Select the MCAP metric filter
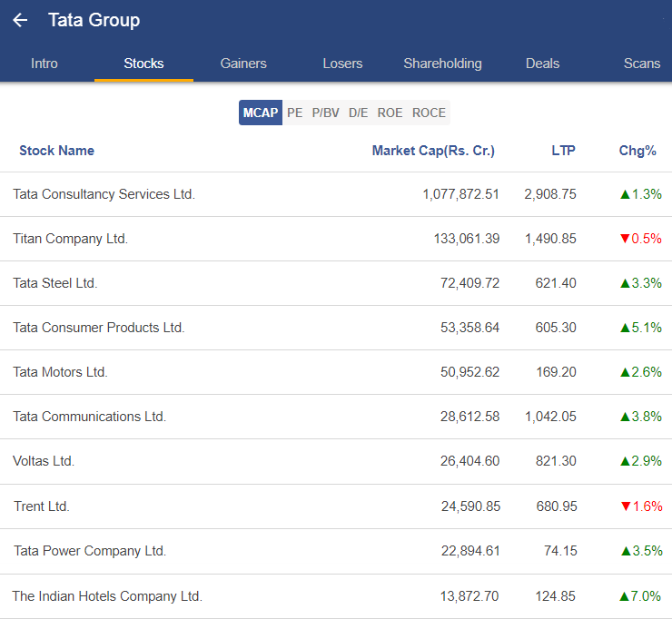 pos(260,113)
